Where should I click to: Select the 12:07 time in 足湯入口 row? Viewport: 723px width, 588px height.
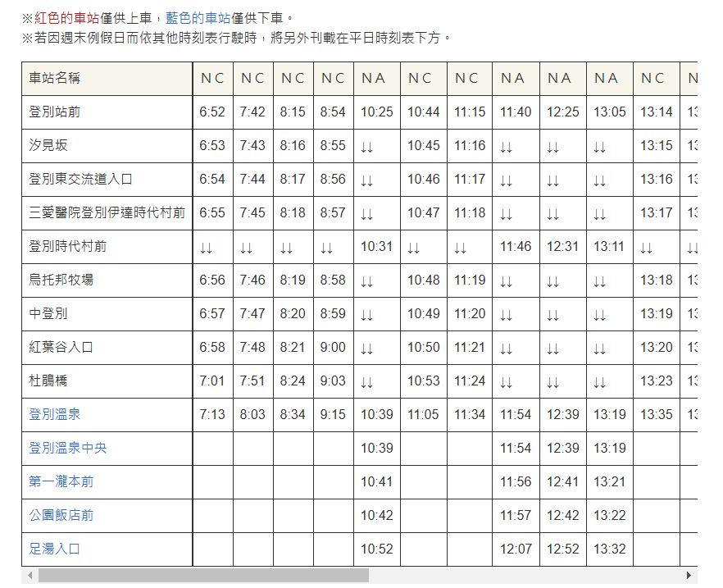516,549
